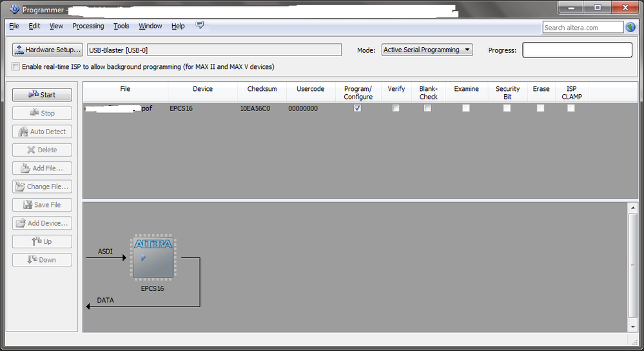This screenshot has height=351, width=644.
Task: Check the ISP CLAMP box for EPCS16
Action: coord(571,108)
